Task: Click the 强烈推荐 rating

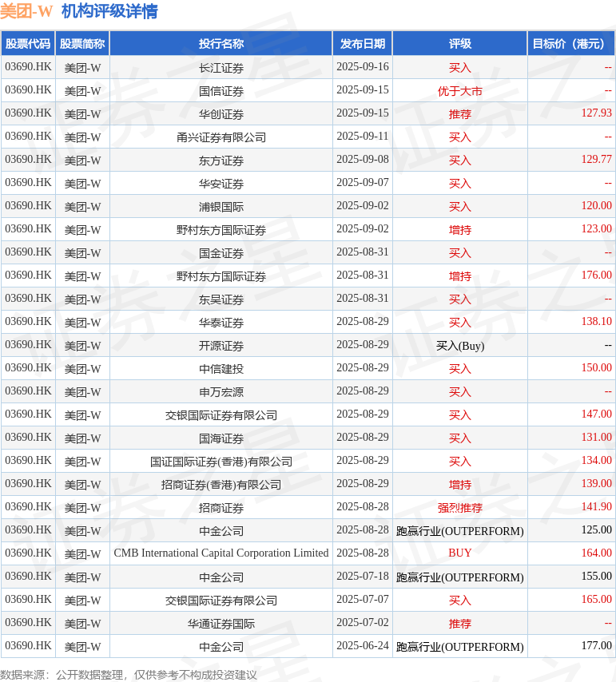Action: pos(460,508)
